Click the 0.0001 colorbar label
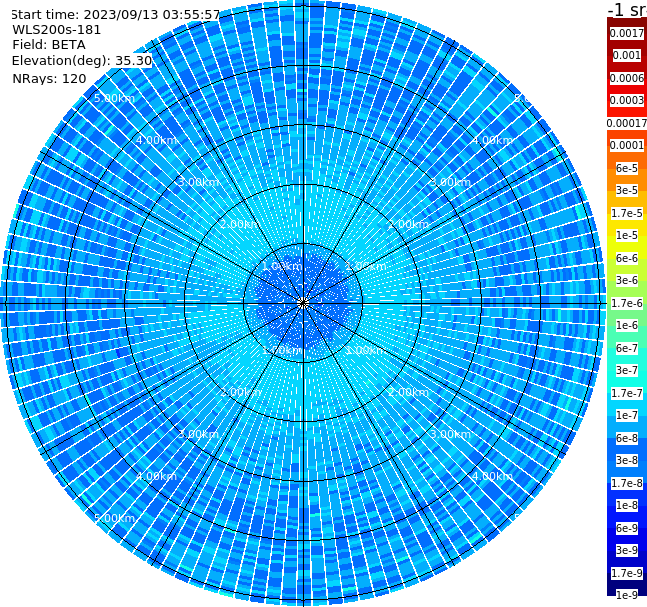 [627, 145]
